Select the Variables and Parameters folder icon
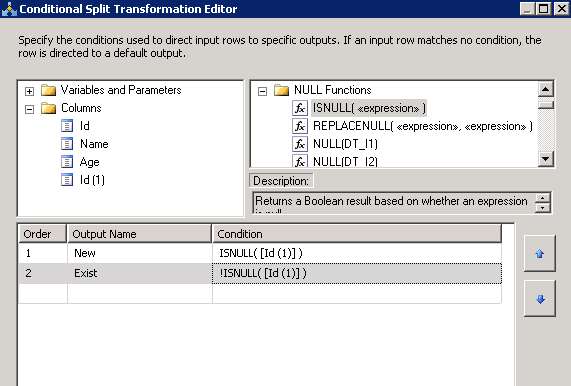Screen dimensions: 571x386 [x=48, y=90]
